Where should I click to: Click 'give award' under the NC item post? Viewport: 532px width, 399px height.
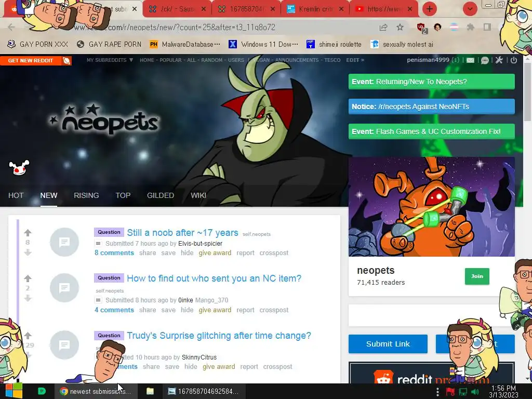click(215, 310)
